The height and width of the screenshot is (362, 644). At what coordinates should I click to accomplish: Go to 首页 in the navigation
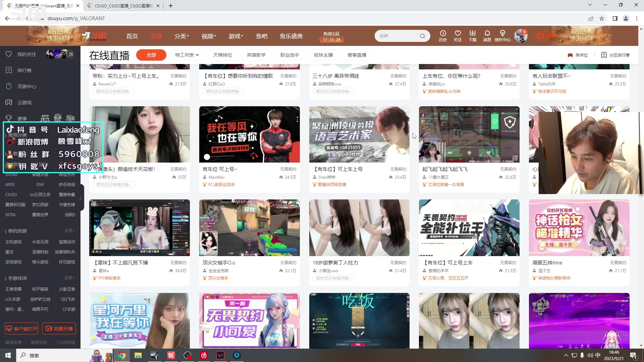(x=132, y=36)
